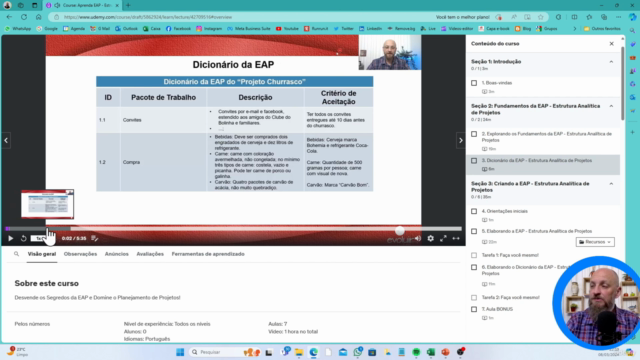This screenshot has height=360, width=640.
Task: Click the browser address bar
Action: 245,17
